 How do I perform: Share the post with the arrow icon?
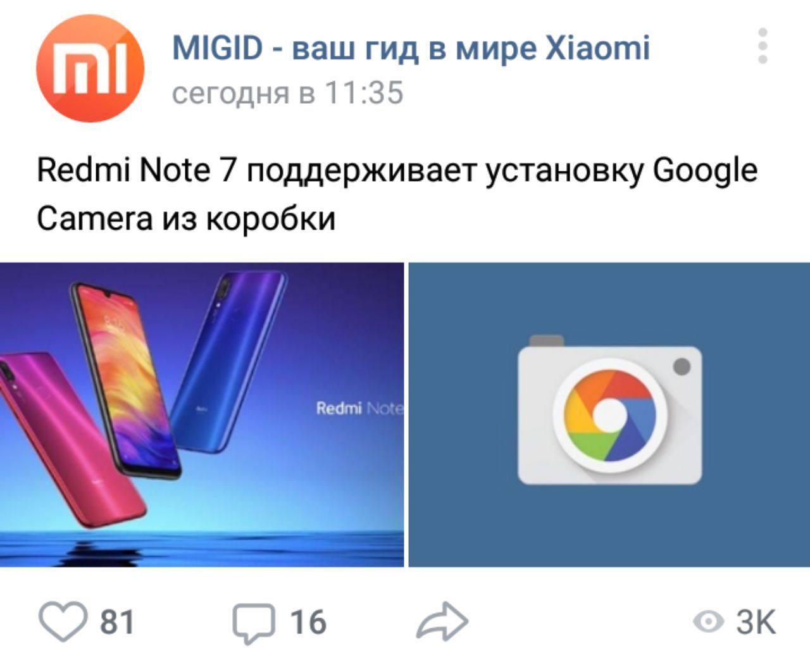(x=442, y=621)
